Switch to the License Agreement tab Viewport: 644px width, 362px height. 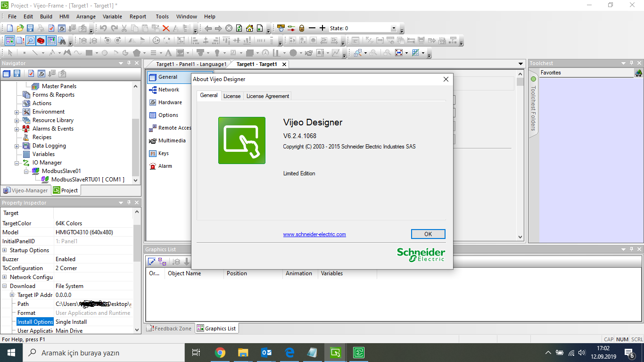point(268,96)
